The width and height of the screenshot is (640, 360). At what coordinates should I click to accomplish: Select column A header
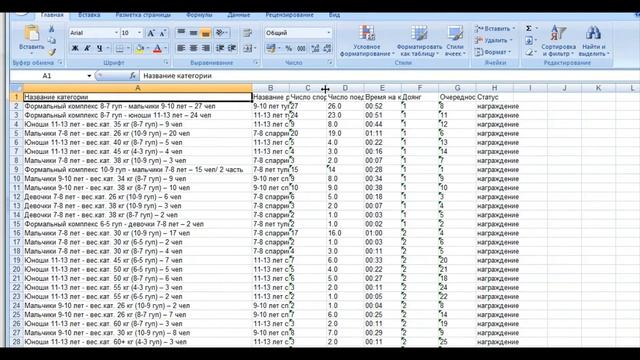138,88
